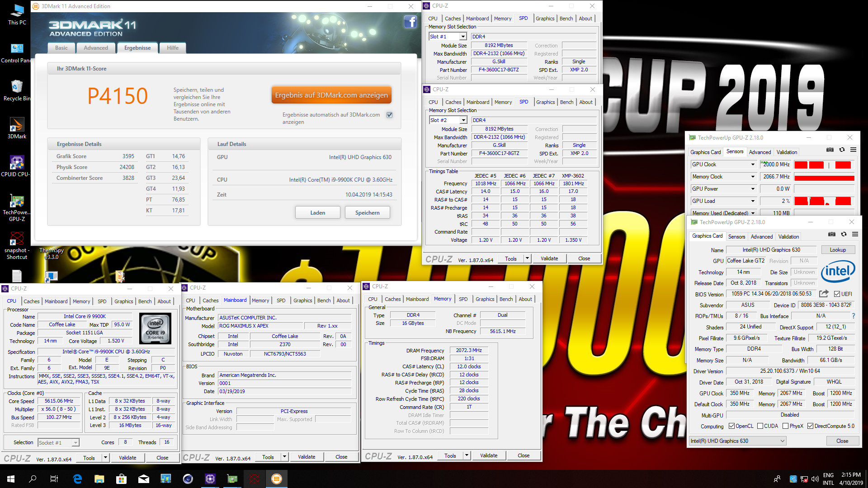Viewport: 868px width, 488px height.
Task: Click the taskbar search magnifier
Action: point(33,479)
